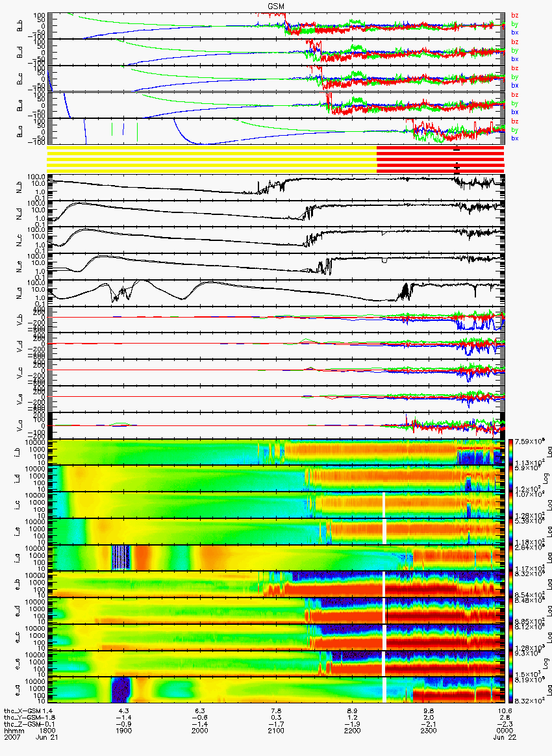Click the striped data gap in i_a spectrogram

(x=121, y=559)
